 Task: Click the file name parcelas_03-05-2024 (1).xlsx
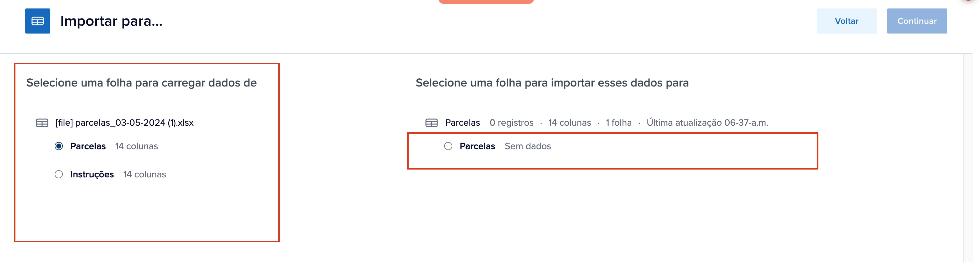(x=124, y=123)
